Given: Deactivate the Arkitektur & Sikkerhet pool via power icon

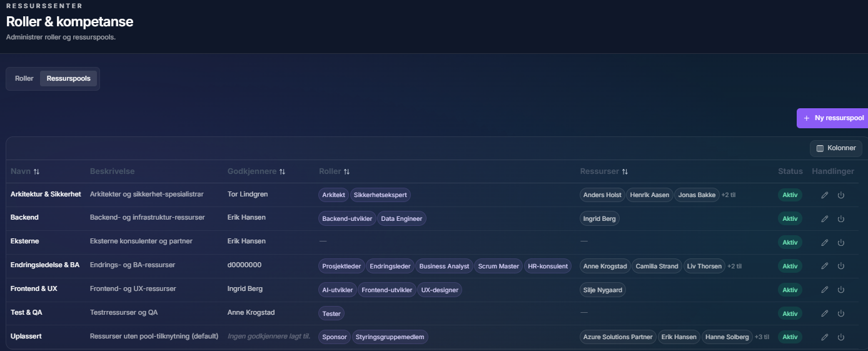Looking at the screenshot, I should tap(841, 195).
